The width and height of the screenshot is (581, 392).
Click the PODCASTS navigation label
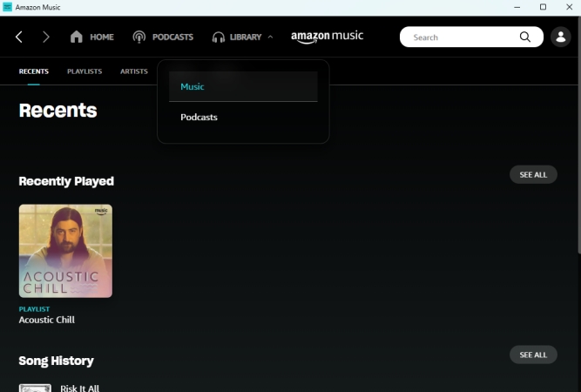172,37
